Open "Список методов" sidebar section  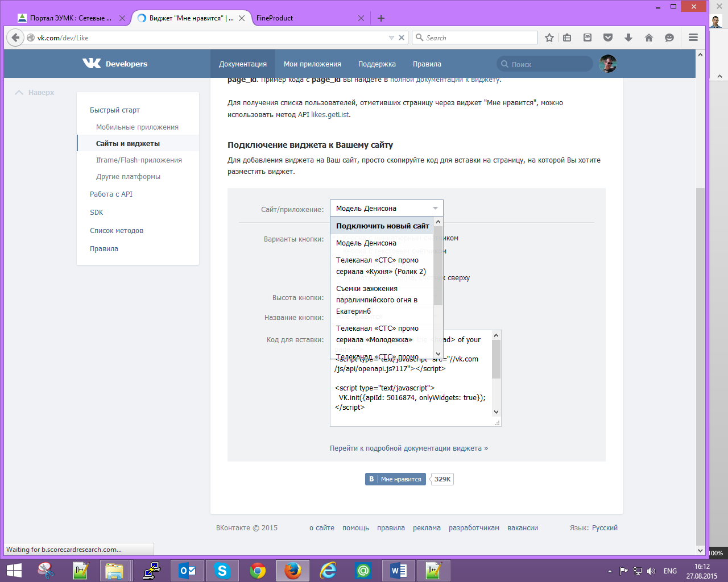point(117,230)
